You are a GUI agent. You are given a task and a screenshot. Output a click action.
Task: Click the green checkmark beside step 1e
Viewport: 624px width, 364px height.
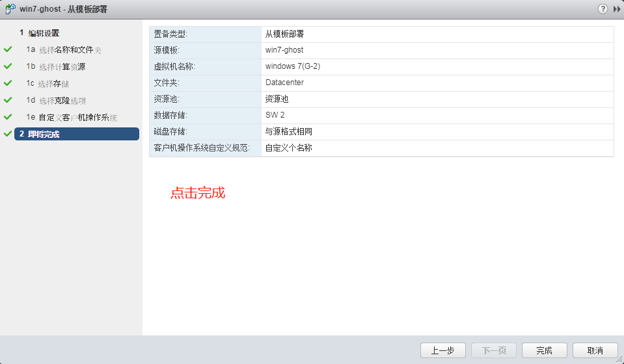(x=8, y=117)
